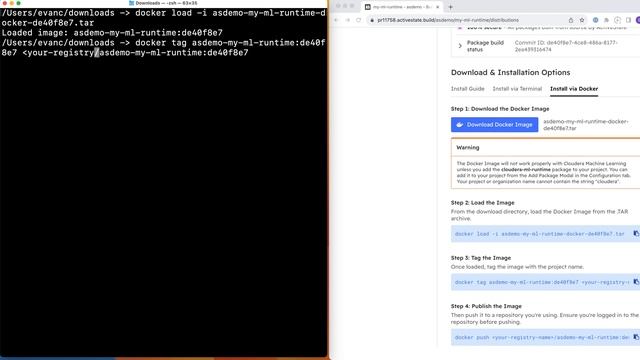
Task: Click the Terminal window title bar text
Action: click(x=166, y=3)
